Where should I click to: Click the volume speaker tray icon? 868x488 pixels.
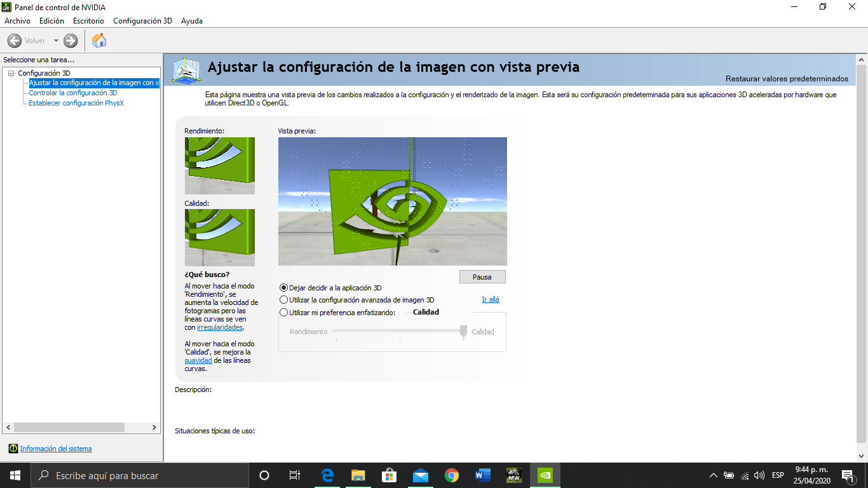(759, 475)
